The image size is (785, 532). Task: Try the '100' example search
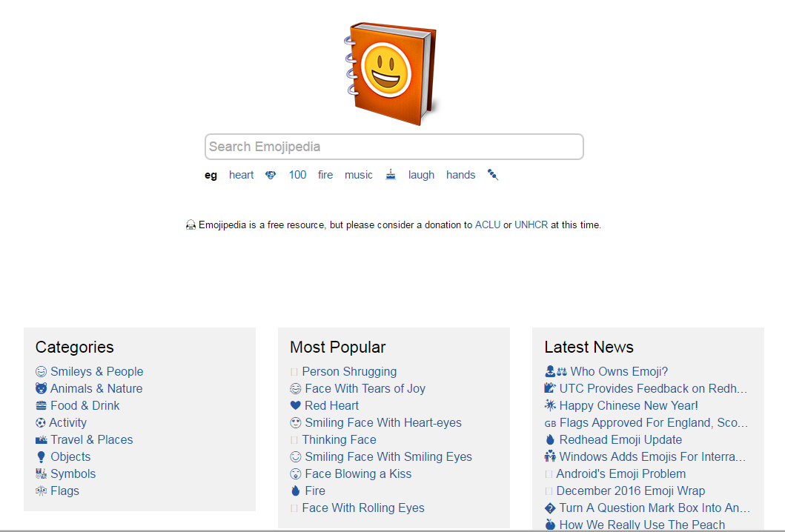click(297, 175)
